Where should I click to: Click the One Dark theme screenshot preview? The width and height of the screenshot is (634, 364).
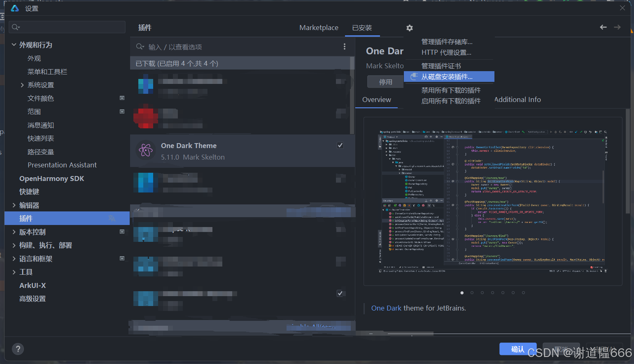coord(493,201)
